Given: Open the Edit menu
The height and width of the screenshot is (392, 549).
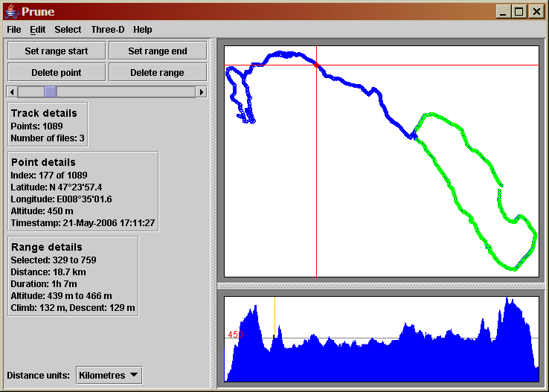Looking at the screenshot, I should [x=38, y=30].
